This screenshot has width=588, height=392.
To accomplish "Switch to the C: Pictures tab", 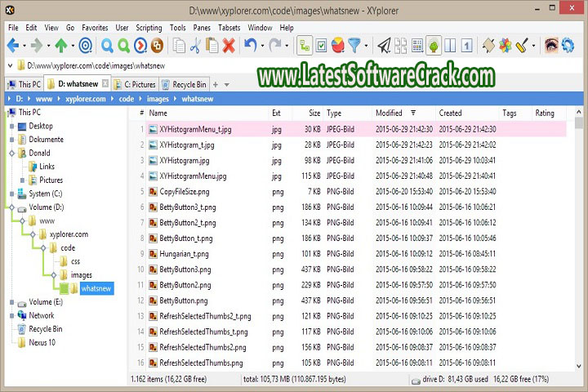I will 135,84.
